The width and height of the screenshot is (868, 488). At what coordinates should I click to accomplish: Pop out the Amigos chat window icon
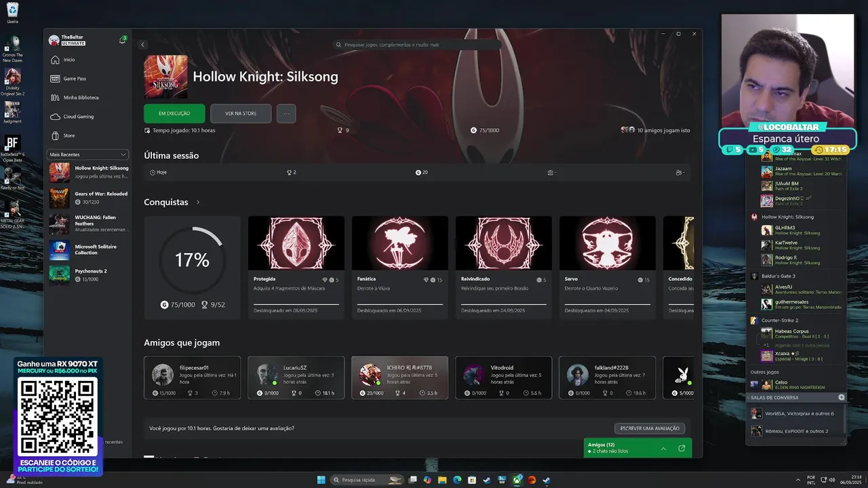(682, 448)
